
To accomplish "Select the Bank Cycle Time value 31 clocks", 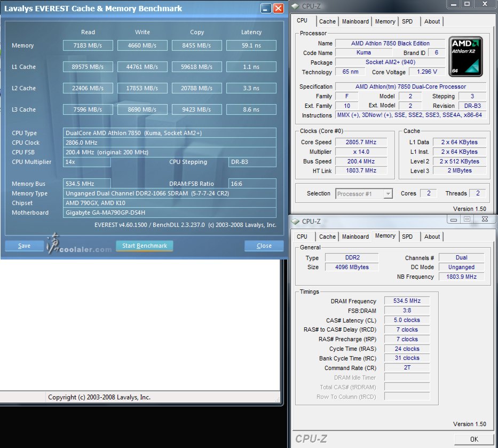I will tap(407, 358).
